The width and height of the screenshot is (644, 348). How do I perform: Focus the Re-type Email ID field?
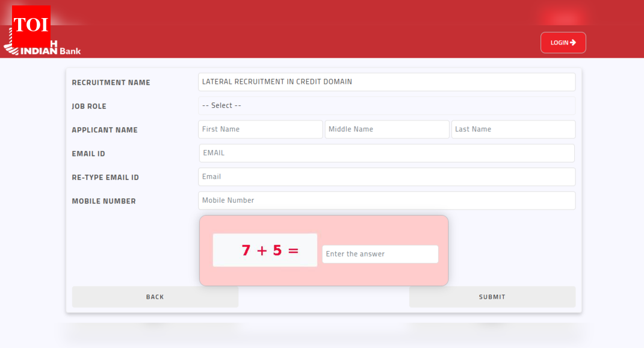[386, 177]
